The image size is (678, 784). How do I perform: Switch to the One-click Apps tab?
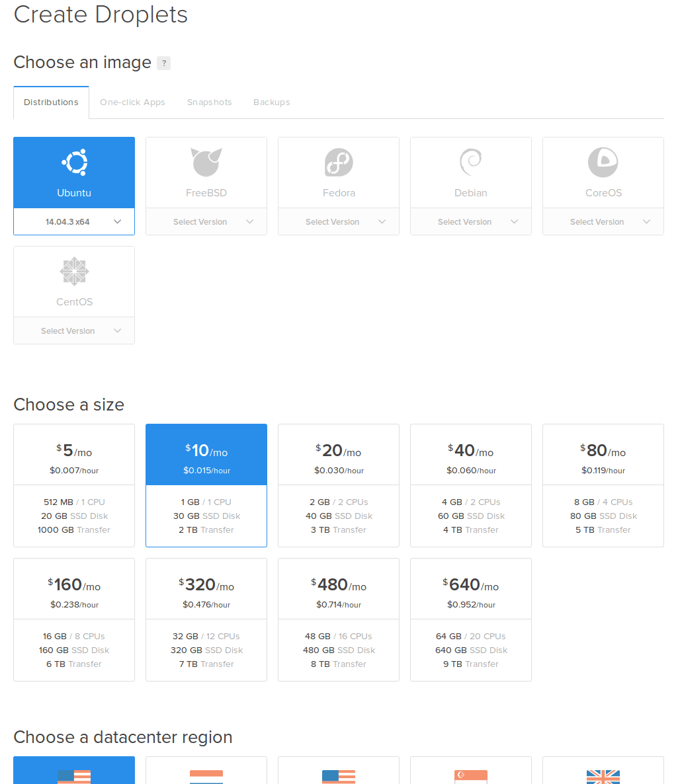pyautogui.click(x=132, y=102)
